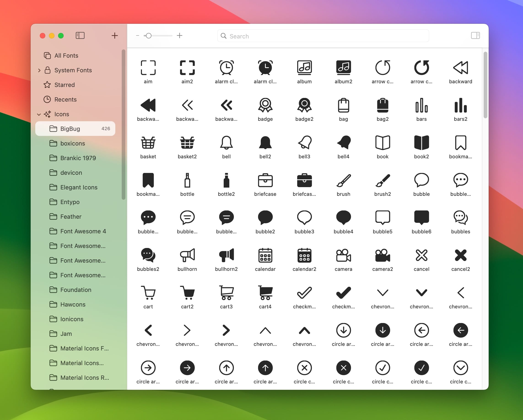
Task: Click the briefcase icon glyph
Action: pyautogui.click(x=265, y=180)
